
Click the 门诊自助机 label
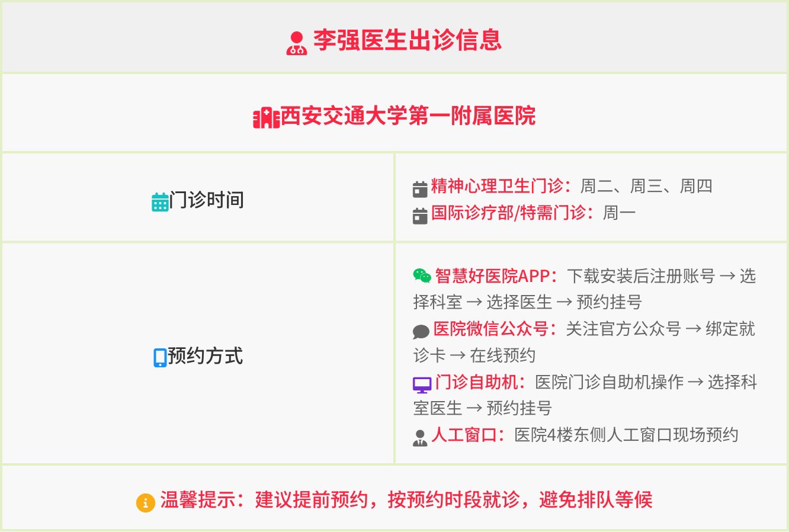coord(477,382)
